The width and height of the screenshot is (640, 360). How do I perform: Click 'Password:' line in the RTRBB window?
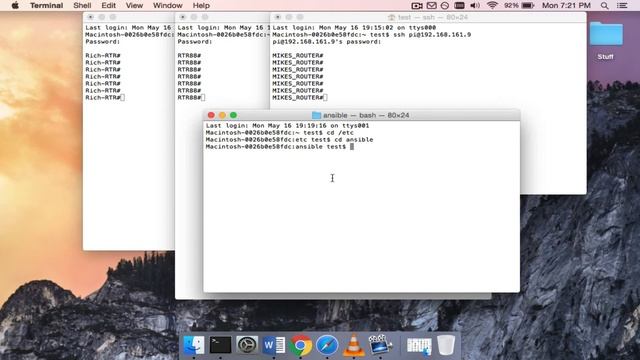[x=195, y=42]
